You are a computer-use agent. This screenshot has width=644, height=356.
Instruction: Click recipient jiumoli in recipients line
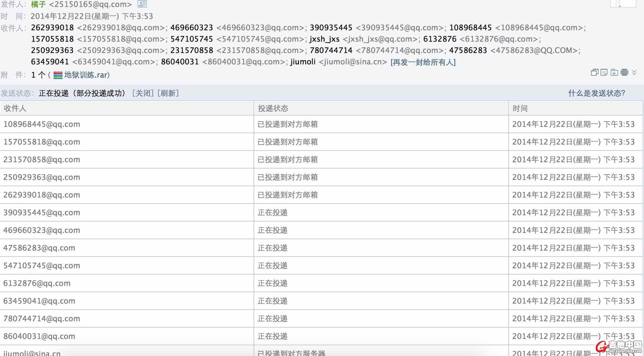pyautogui.click(x=303, y=62)
